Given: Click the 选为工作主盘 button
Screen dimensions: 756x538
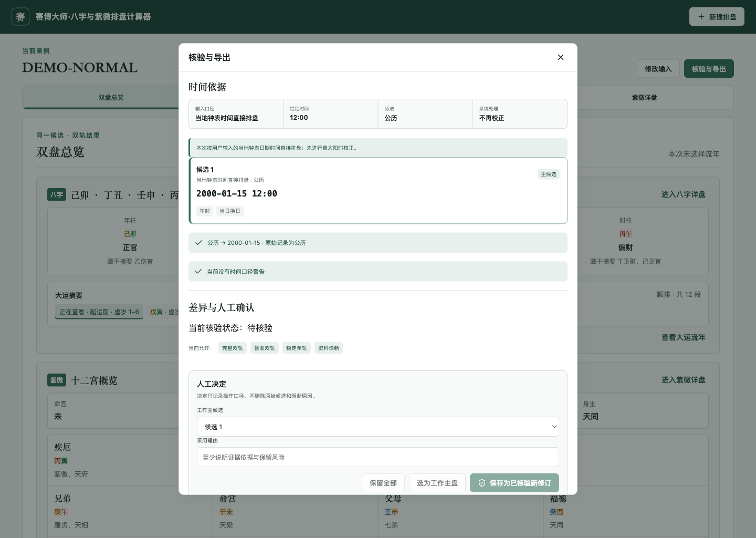Looking at the screenshot, I should (437, 483).
